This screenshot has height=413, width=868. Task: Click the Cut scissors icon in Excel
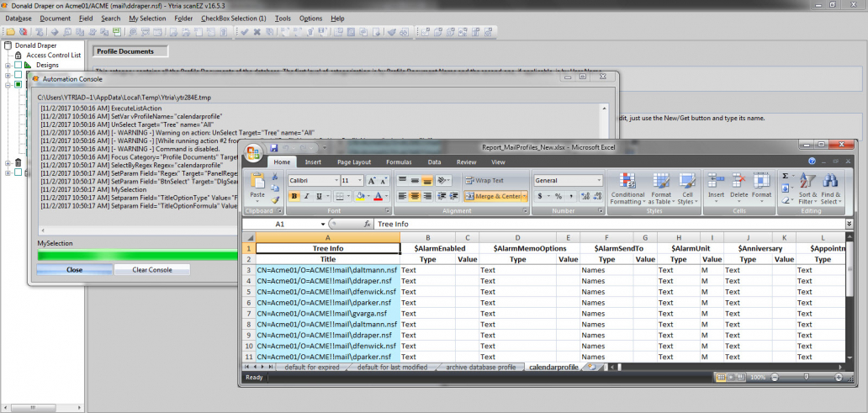click(x=274, y=177)
